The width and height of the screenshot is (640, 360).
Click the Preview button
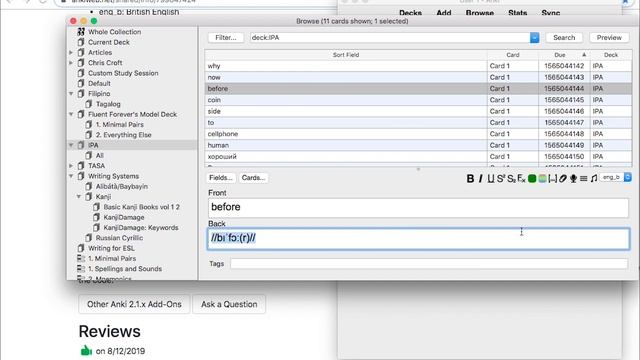point(609,38)
